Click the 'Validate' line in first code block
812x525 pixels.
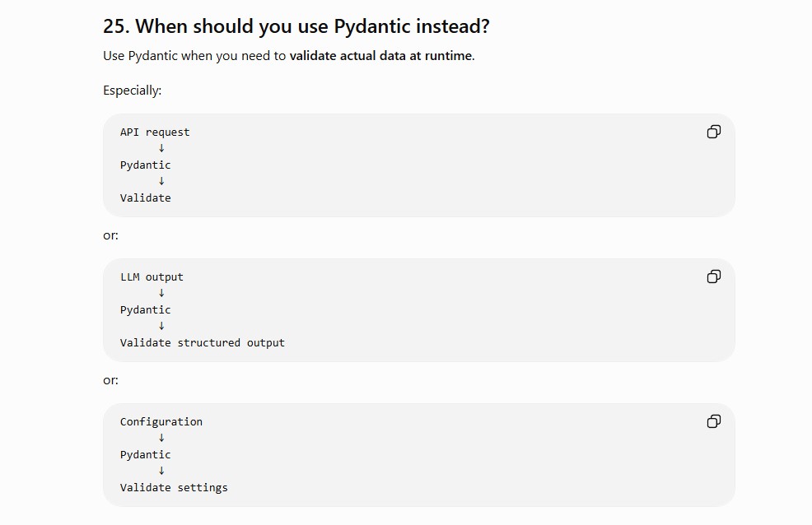[x=146, y=198]
